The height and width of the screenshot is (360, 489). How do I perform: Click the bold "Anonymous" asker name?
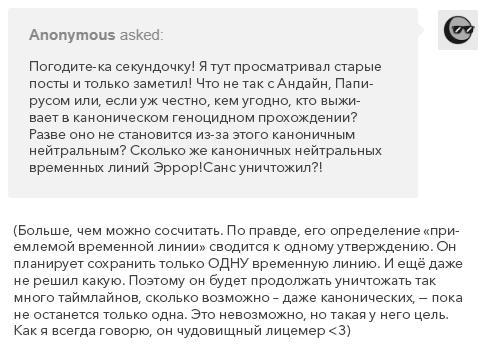tap(72, 35)
